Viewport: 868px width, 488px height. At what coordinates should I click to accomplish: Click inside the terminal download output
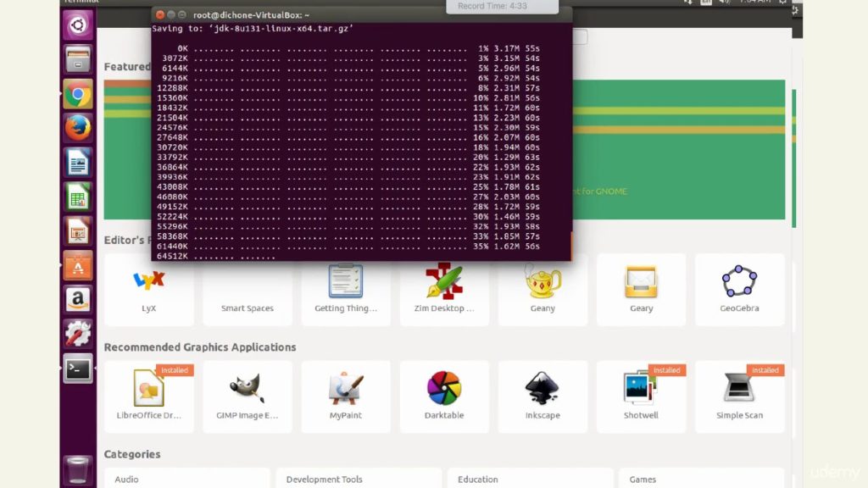[361, 141]
